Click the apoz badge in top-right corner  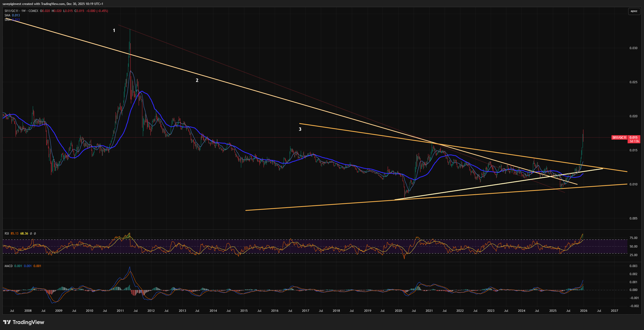coord(634,11)
